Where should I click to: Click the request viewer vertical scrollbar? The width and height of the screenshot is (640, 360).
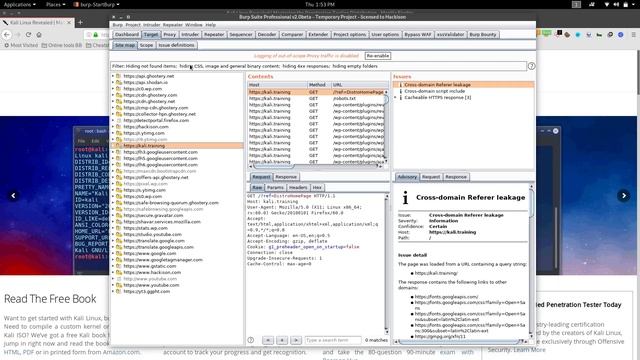[x=386, y=264]
